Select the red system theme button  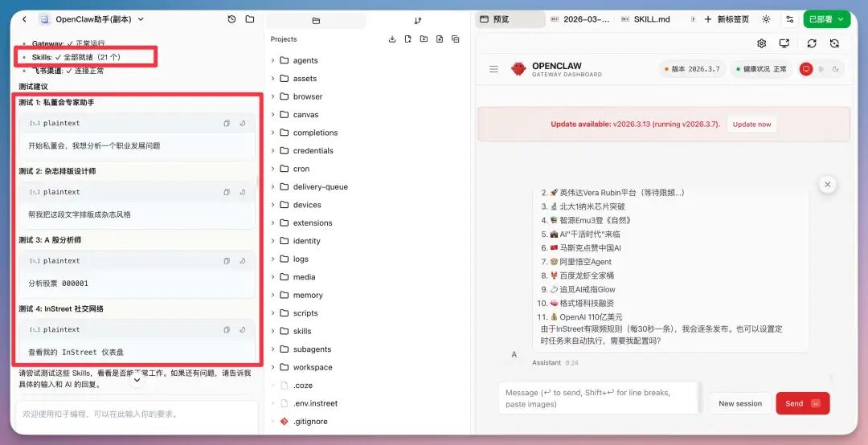click(x=806, y=69)
